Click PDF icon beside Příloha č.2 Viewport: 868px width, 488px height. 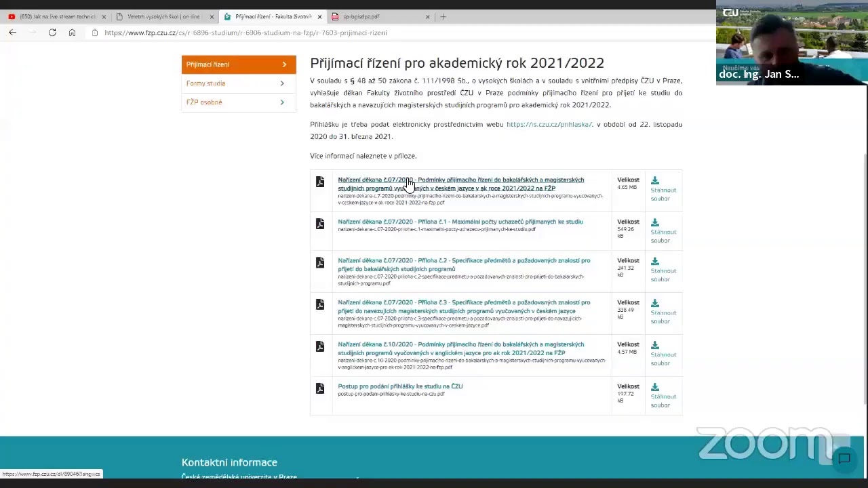320,262
